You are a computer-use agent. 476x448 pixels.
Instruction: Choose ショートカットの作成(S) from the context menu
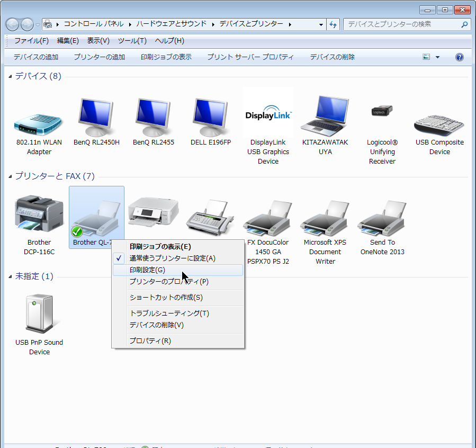tap(178, 297)
